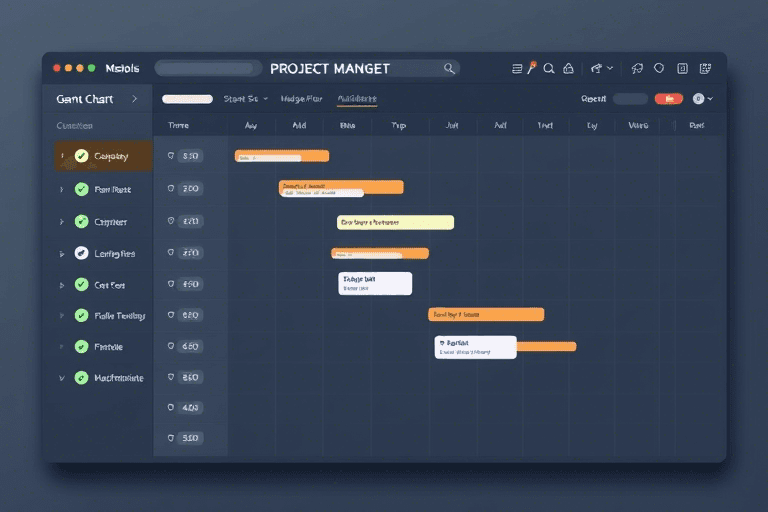Click the search magnifier inside the title search field
The width and height of the screenshot is (768, 512).
pyautogui.click(x=449, y=68)
